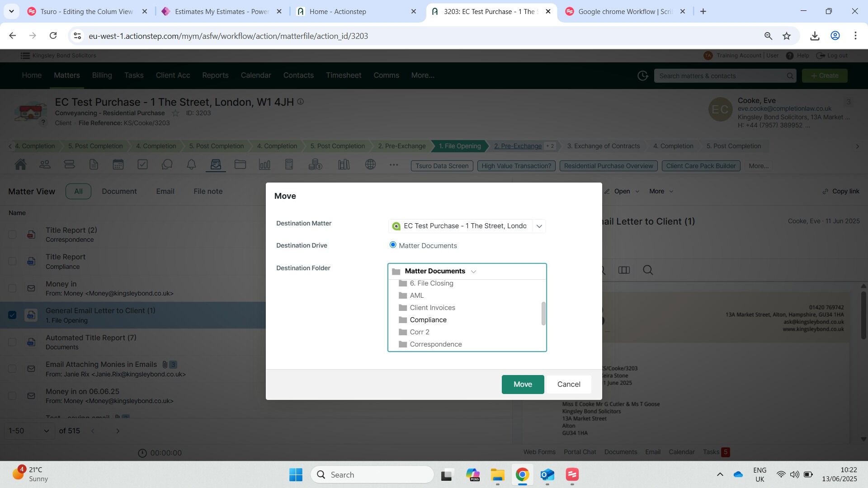Click the recent history clock icon

pyautogui.click(x=642, y=76)
